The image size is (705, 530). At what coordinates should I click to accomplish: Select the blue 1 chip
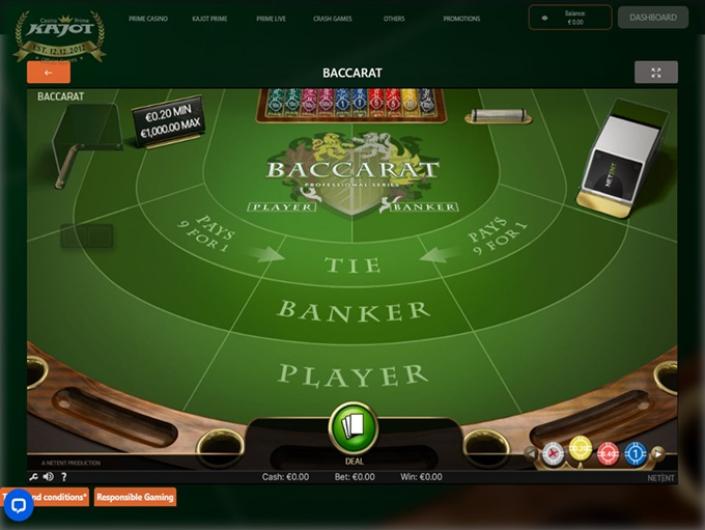[x=635, y=454]
